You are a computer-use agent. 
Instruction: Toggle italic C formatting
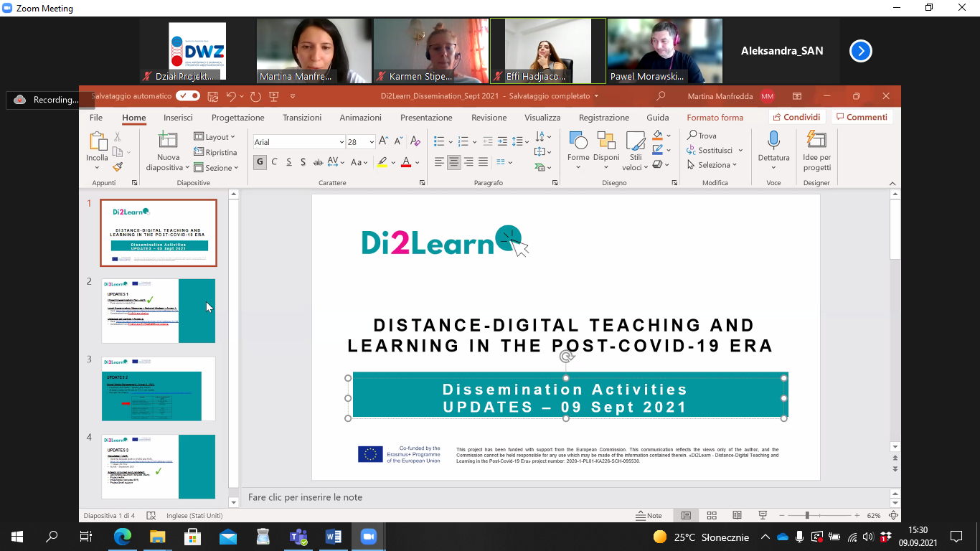click(274, 162)
